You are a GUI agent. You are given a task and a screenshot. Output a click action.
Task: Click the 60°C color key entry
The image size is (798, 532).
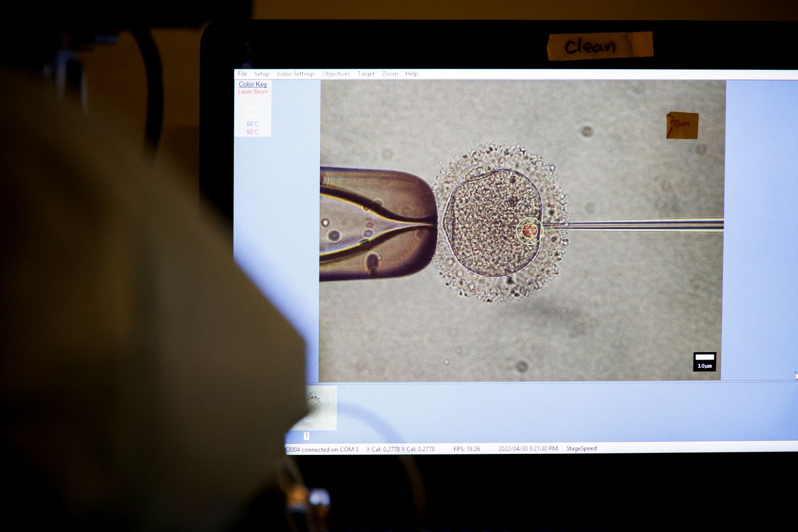tap(253, 124)
